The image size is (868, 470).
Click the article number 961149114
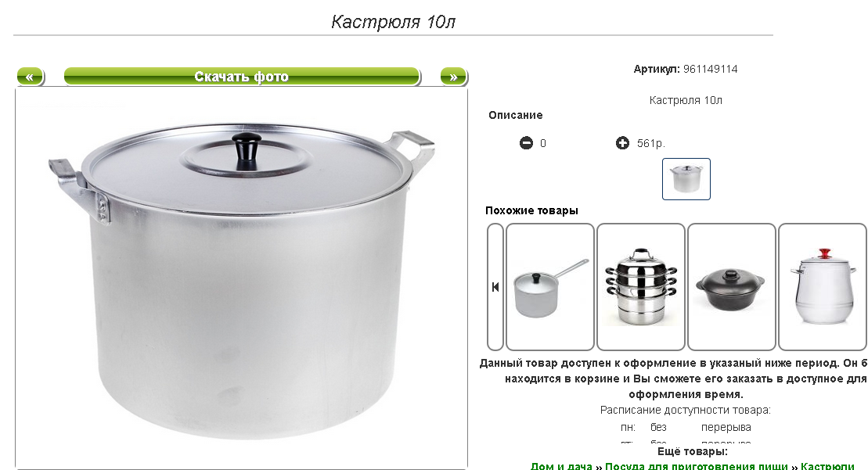[x=710, y=69]
